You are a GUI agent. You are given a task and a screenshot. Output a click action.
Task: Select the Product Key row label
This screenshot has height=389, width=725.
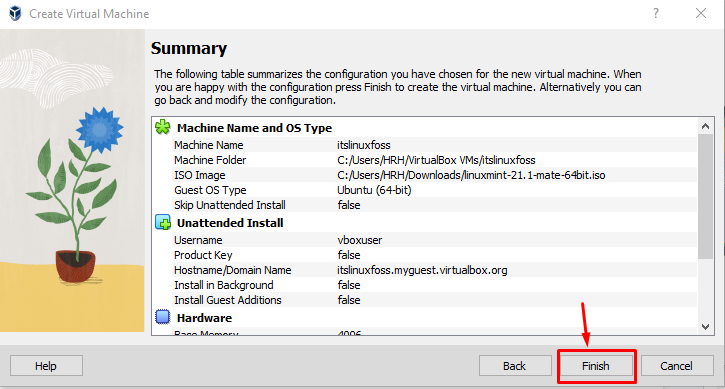click(203, 255)
